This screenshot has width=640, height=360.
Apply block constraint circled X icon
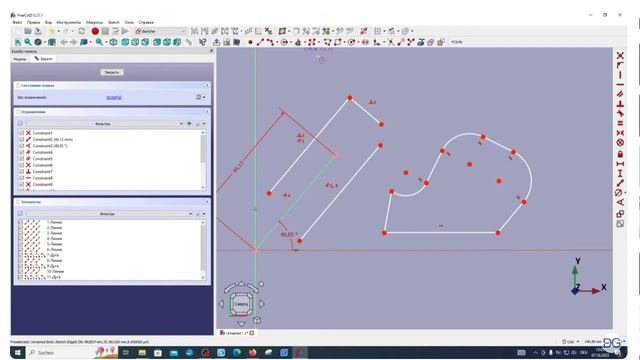(620, 143)
